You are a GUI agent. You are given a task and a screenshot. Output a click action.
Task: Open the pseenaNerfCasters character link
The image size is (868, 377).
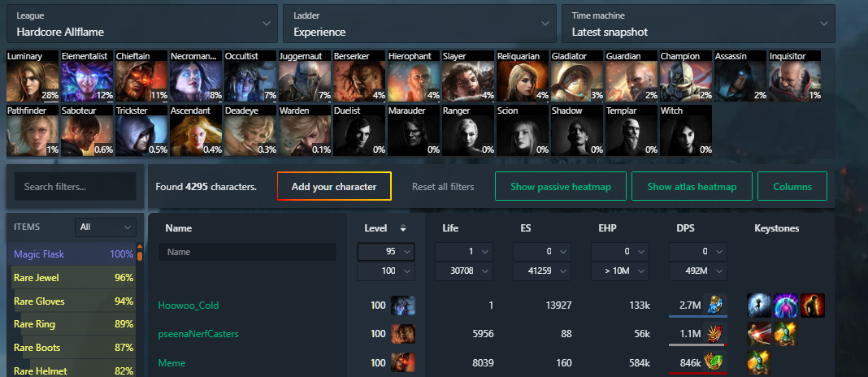pos(198,334)
